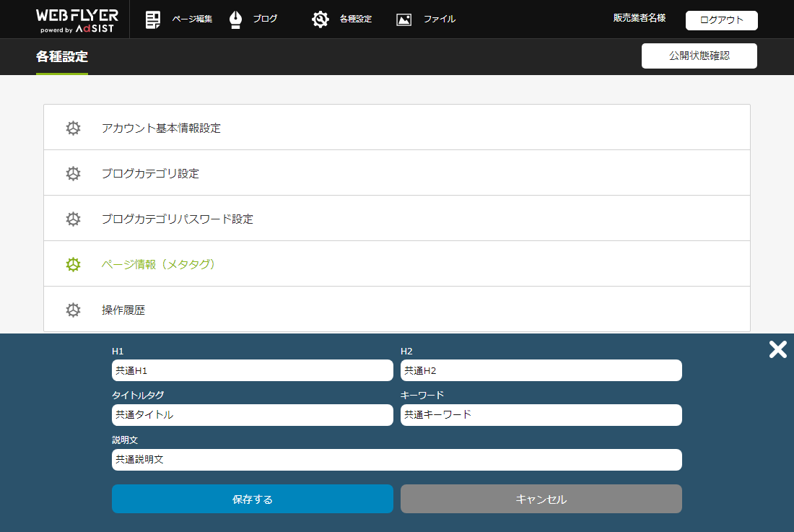Click the blog pen nib icon

click(235, 19)
